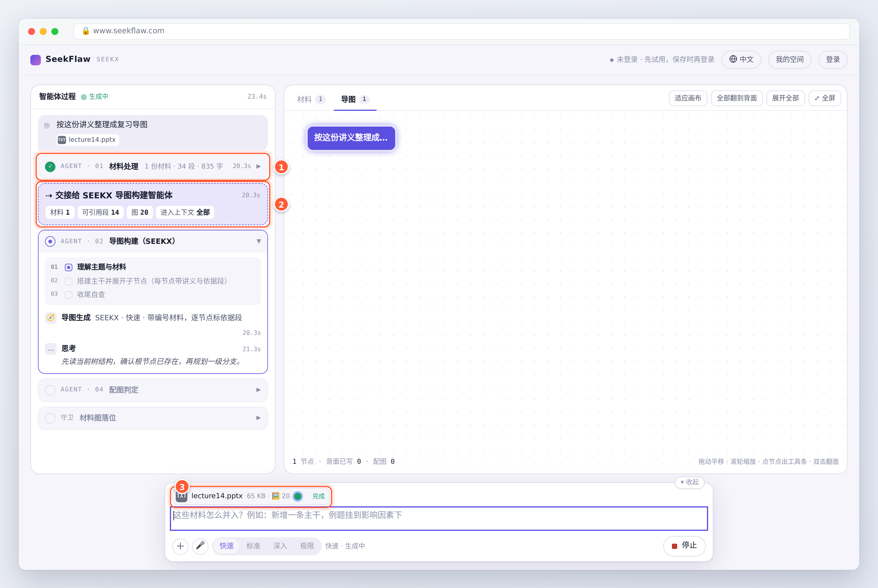Click the image count icon next to 20
The image size is (878, 588).
276,496
